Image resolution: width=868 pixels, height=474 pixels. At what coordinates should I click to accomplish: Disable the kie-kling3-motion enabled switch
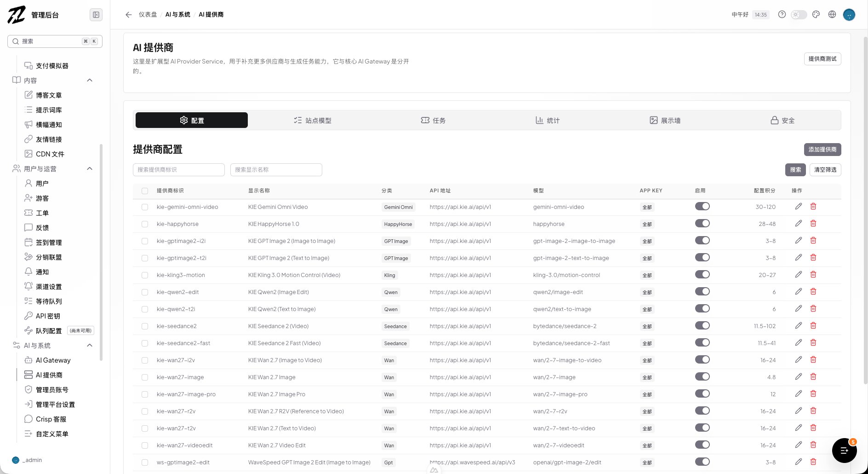(702, 275)
